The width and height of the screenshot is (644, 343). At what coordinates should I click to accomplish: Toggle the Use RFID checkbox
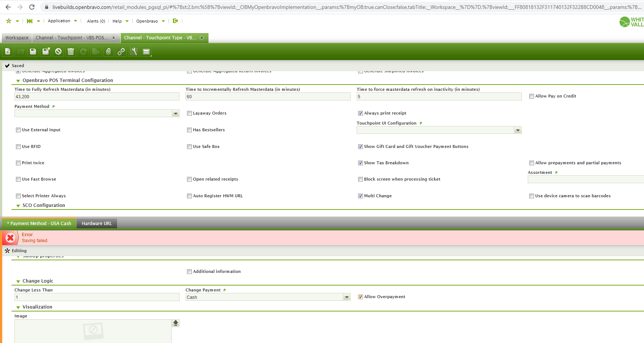pos(18,146)
